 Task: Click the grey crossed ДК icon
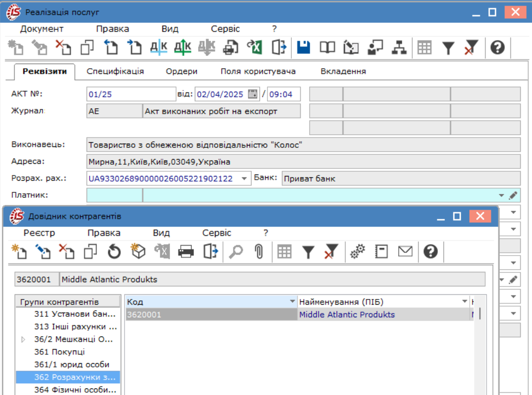coord(207,47)
